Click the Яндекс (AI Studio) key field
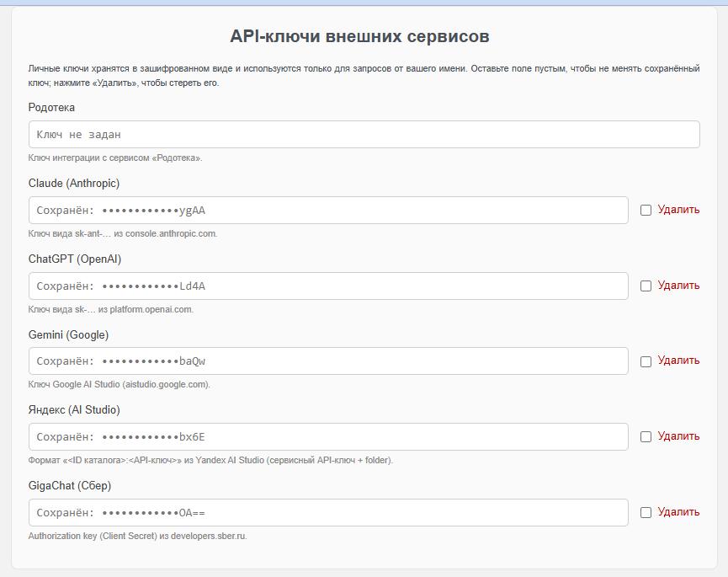Image resolution: width=728 pixels, height=577 pixels. 328,436
